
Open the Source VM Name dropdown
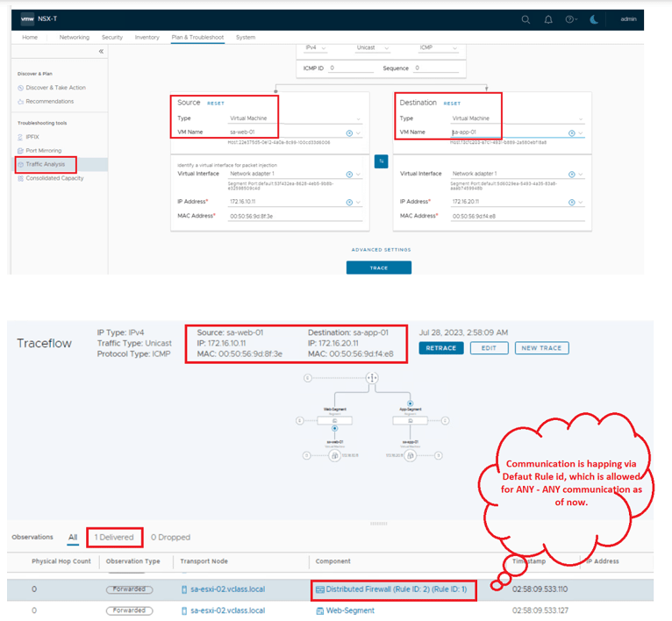click(358, 132)
